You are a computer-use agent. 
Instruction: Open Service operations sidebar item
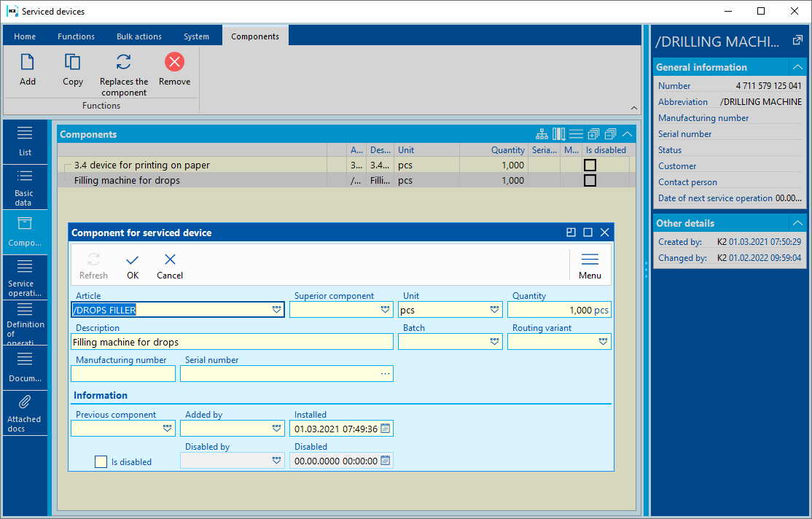click(x=25, y=278)
